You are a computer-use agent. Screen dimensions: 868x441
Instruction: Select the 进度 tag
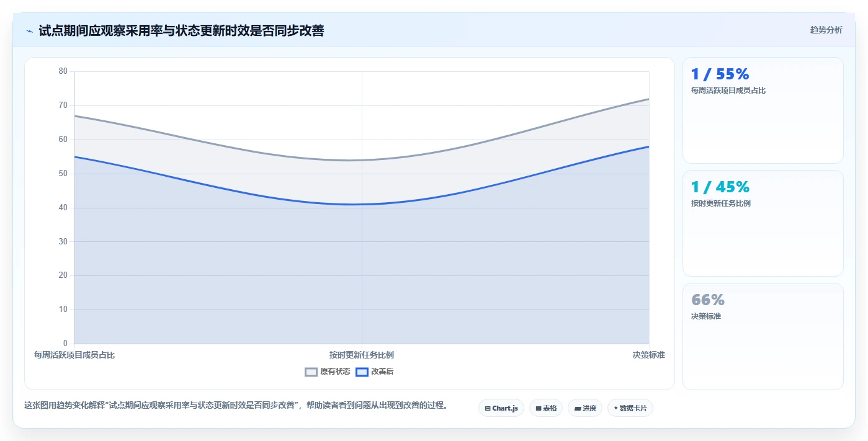click(585, 408)
